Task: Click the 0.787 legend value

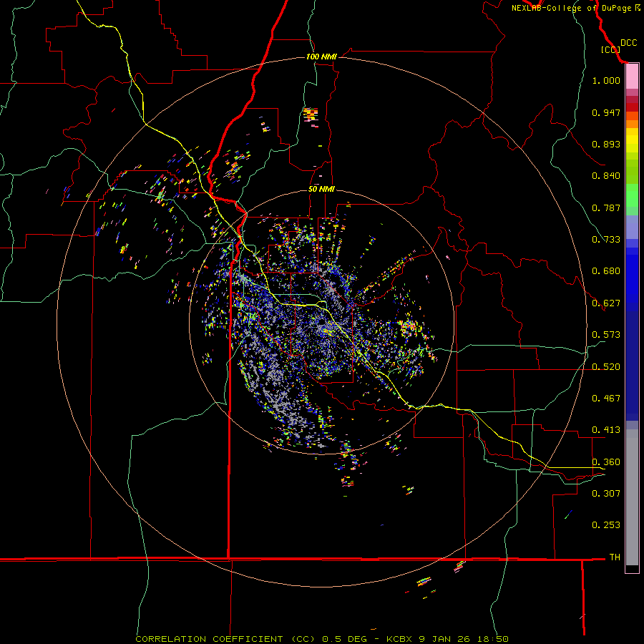Action: [x=606, y=208]
